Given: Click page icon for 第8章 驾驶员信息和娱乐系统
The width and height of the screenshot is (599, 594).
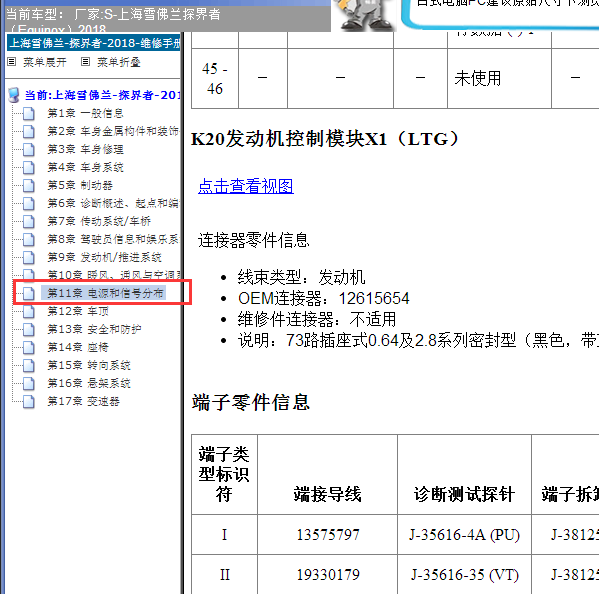Looking at the screenshot, I should pyautogui.click(x=29, y=240).
